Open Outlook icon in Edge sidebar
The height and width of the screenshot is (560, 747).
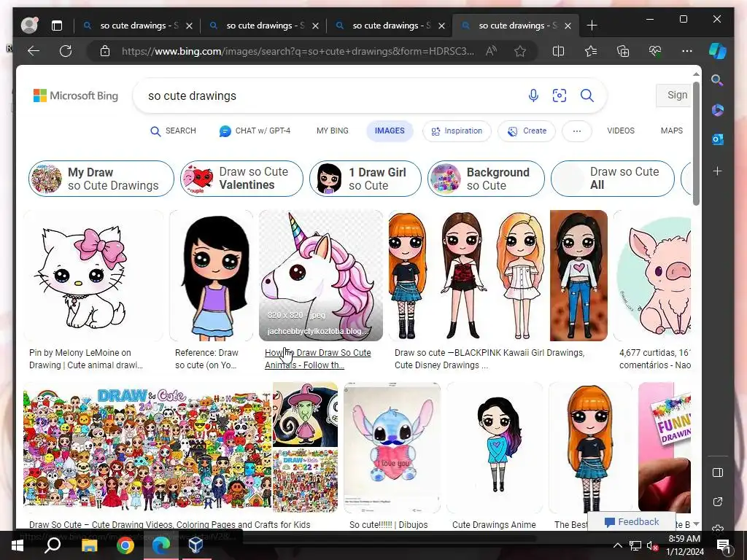click(x=718, y=139)
